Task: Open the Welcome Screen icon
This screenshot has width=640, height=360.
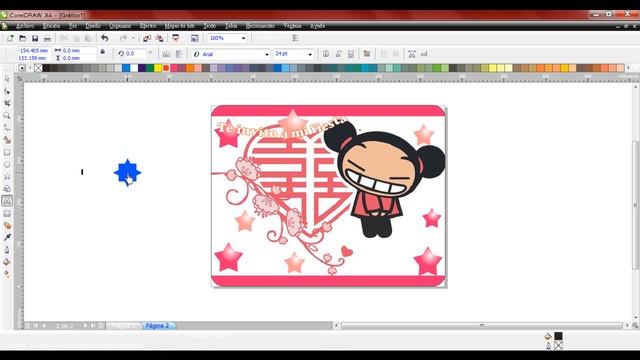Action: [195, 38]
